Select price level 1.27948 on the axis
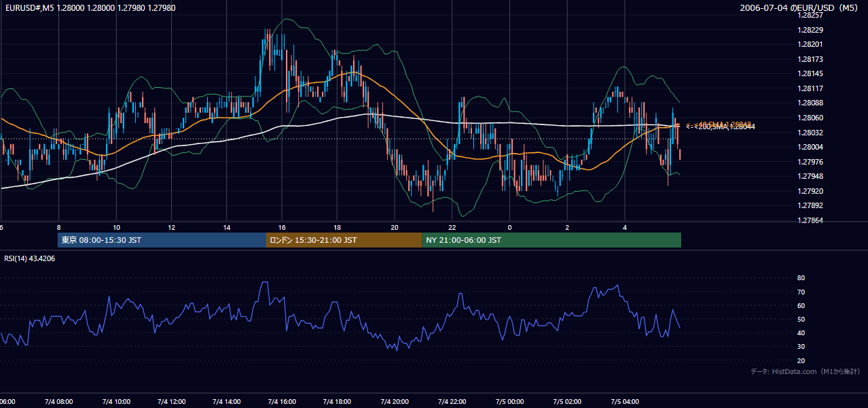 click(x=810, y=176)
